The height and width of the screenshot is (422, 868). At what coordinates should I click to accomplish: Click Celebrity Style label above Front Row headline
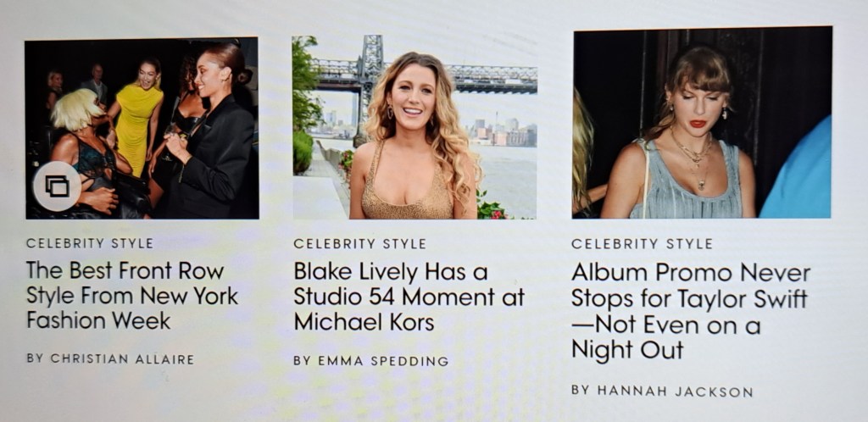[90, 243]
